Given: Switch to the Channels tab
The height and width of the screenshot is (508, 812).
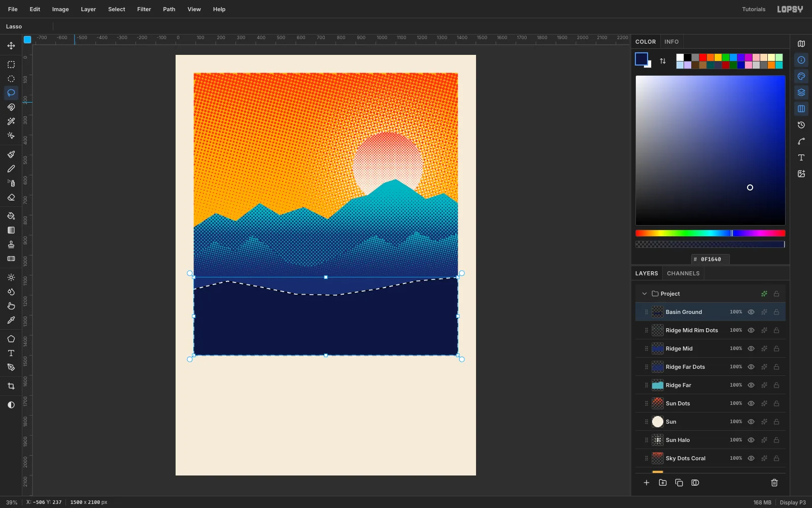Looking at the screenshot, I should coord(683,273).
